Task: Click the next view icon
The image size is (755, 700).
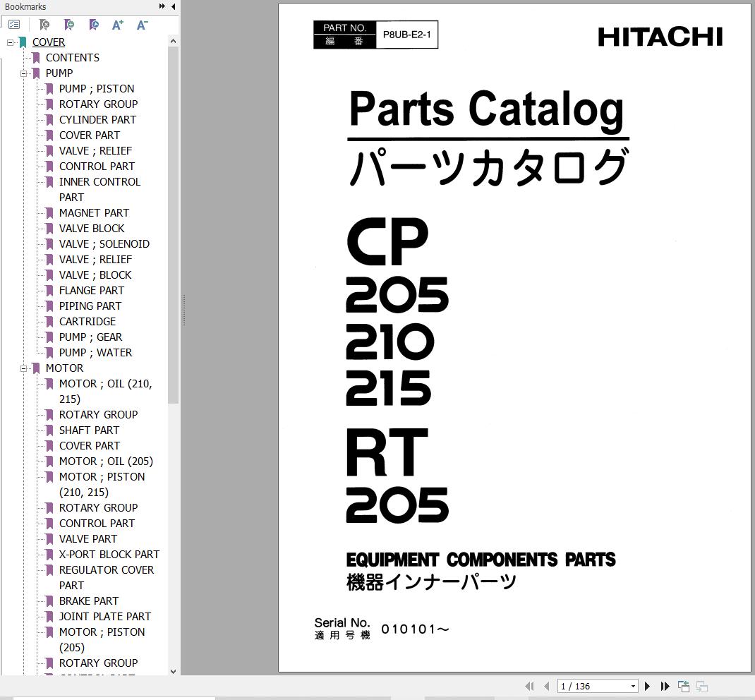Action: click(702, 686)
